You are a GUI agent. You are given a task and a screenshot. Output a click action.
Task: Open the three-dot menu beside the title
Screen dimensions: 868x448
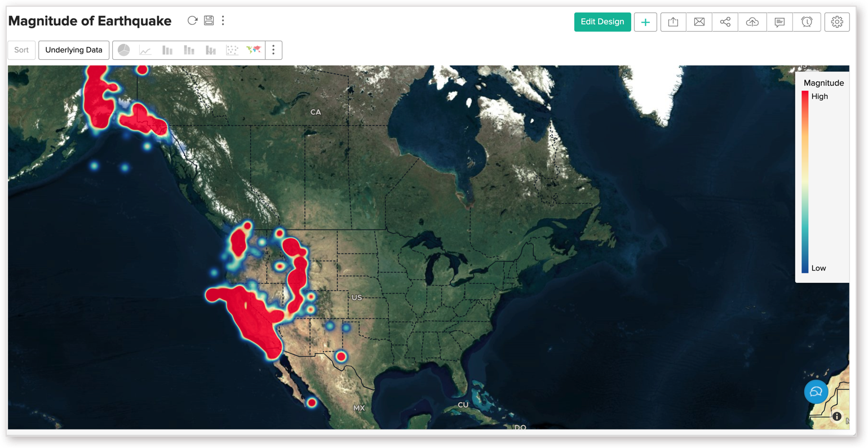tap(223, 21)
